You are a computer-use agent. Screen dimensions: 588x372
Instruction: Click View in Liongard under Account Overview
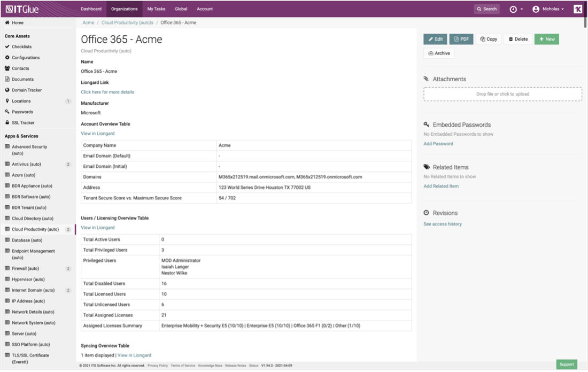tap(97, 134)
